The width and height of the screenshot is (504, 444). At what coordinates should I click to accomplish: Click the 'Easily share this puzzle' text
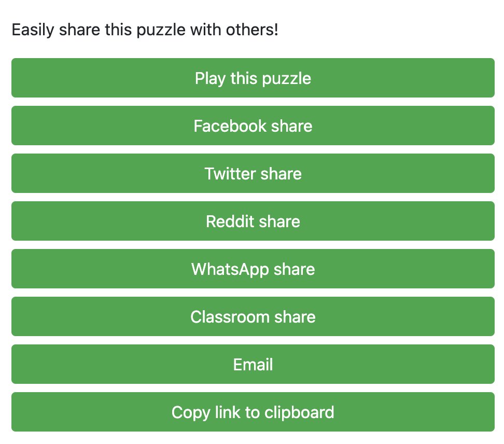coord(145,30)
